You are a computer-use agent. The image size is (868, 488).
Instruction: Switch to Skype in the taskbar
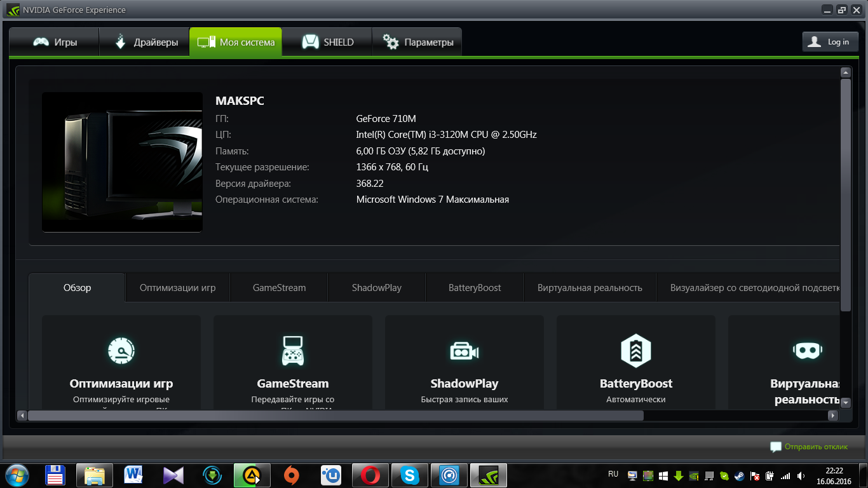pyautogui.click(x=410, y=475)
